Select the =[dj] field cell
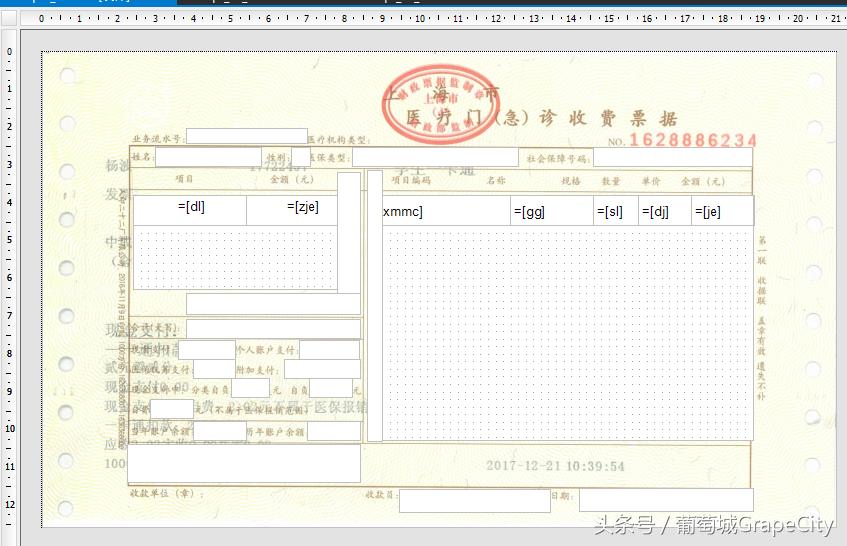This screenshot has height=546, width=847. [x=665, y=211]
